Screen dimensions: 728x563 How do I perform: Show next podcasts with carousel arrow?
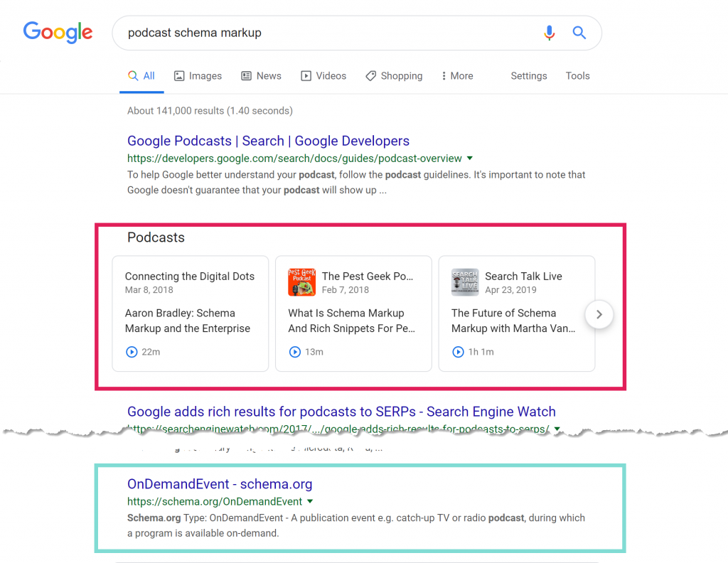[599, 315]
